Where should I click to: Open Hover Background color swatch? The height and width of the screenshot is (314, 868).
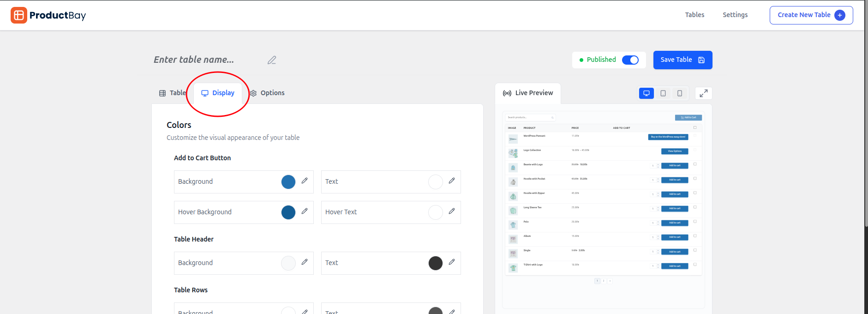coord(288,212)
